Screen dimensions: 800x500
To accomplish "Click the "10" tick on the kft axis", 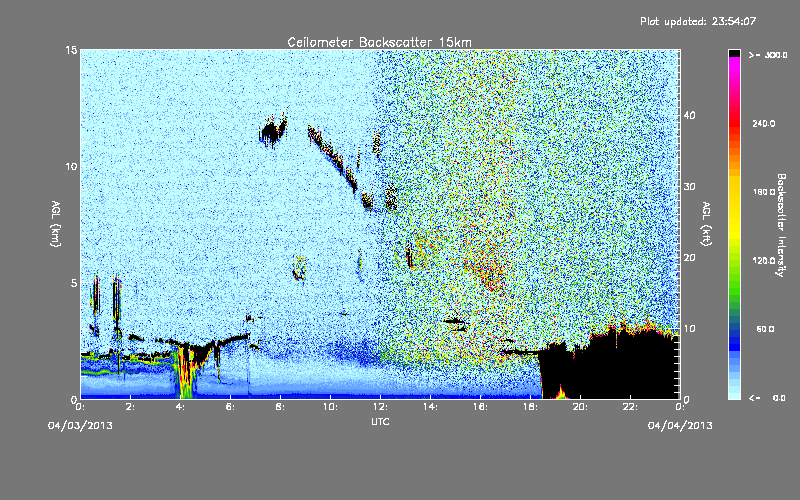I will pyautogui.click(x=689, y=329).
